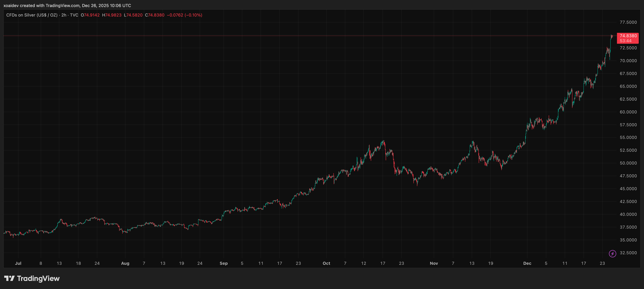Click the CFDs on Silver symbol title

[32, 15]
